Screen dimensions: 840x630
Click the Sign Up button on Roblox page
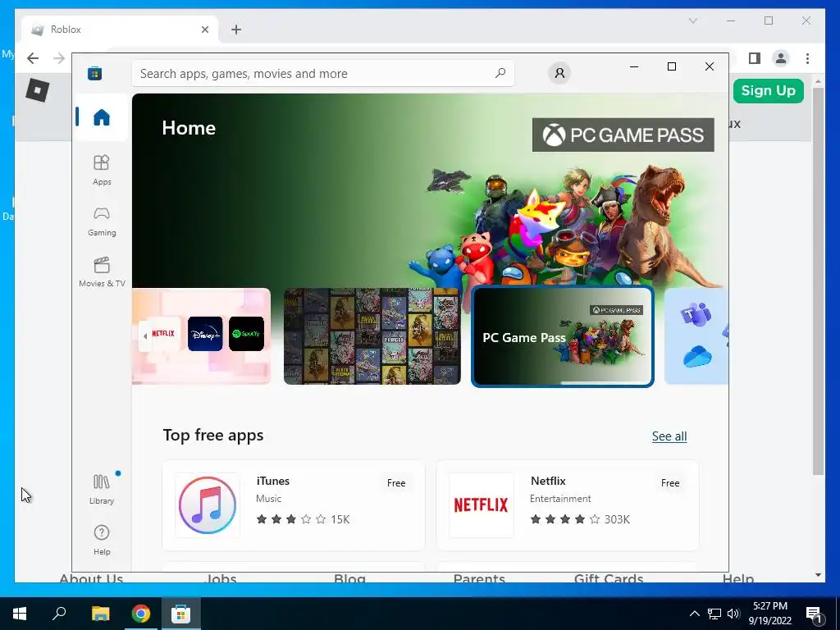[768, 90]
